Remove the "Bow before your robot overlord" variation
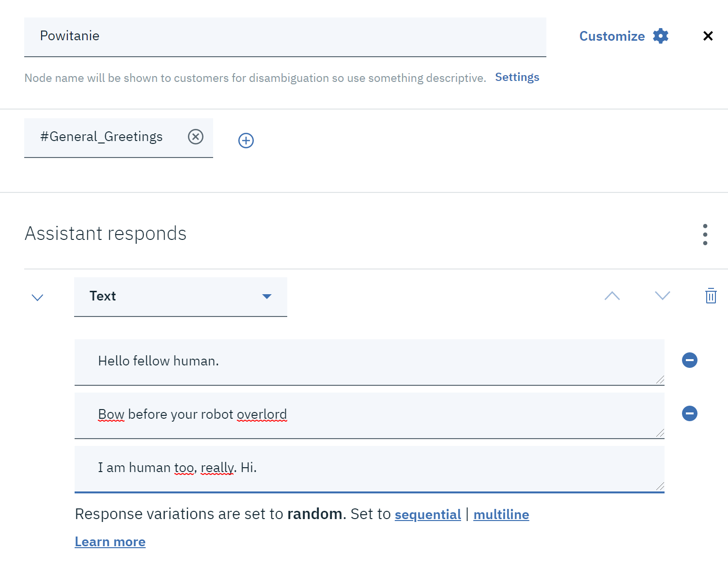728x569 pixels. pyautogui.click(x=690, y=413)
